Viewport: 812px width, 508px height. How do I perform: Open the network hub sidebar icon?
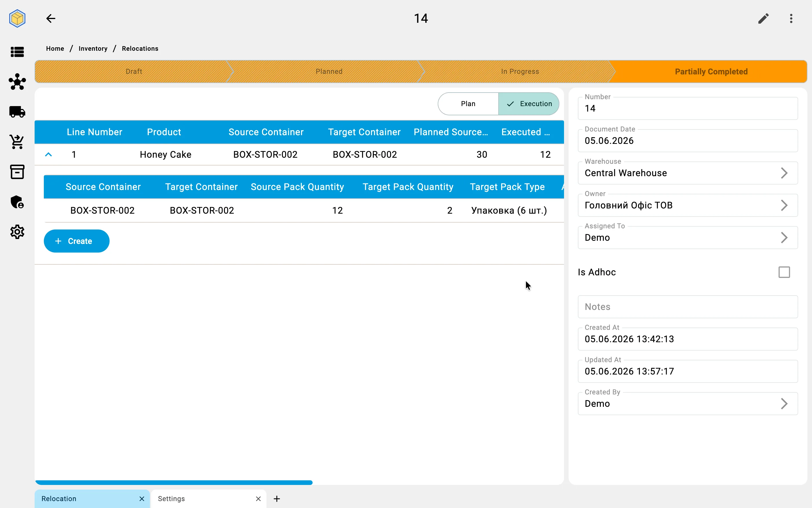click(x=17, y=82)
